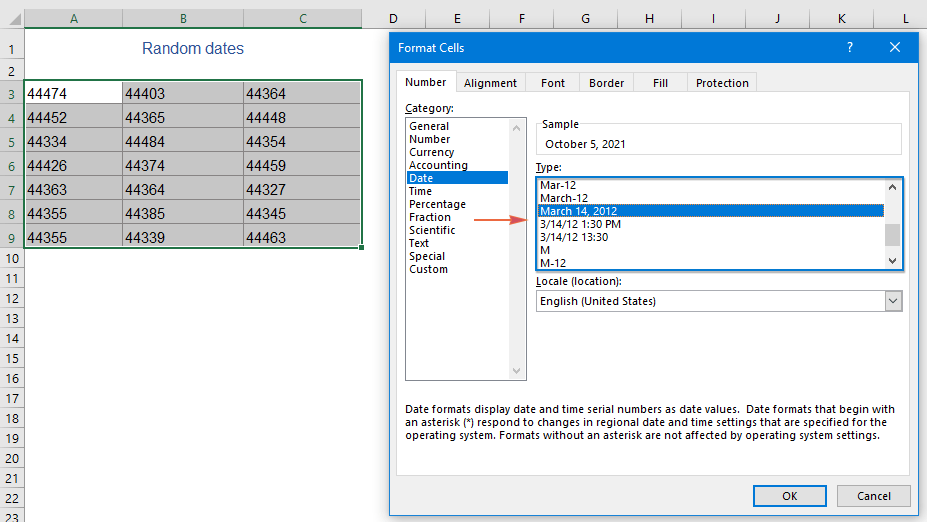The image size is (927, 522).
Task: Open the Font tab
Action: (553, 83)
